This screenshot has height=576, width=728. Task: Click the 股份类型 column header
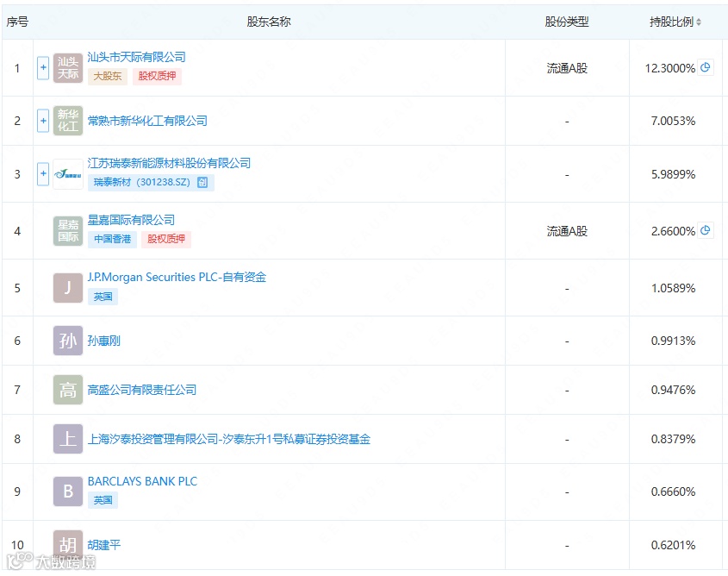coord(567,22)
